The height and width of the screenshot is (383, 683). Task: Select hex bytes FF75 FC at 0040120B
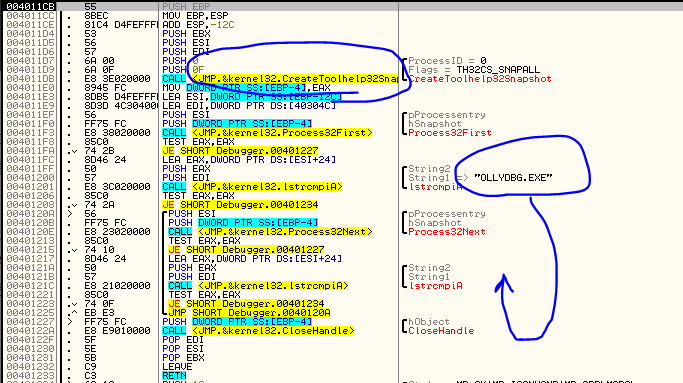pyautogui.click(x=105, y=223)
